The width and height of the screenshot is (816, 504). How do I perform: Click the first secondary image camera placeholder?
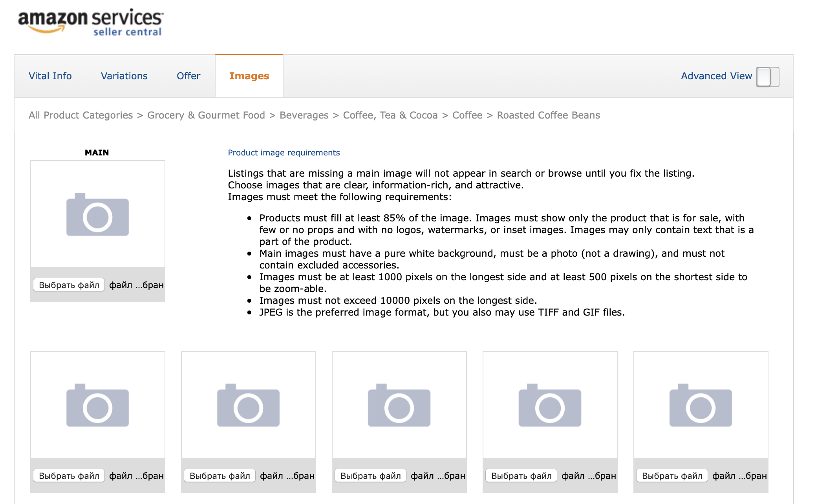tap(97, 405)
